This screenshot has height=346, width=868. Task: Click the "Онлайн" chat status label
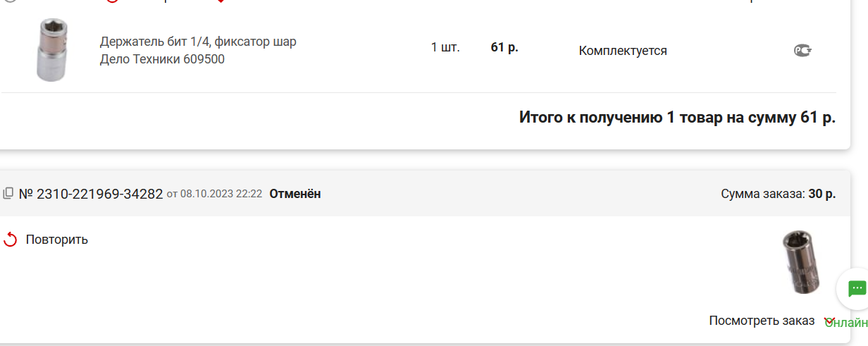point(846,323)
